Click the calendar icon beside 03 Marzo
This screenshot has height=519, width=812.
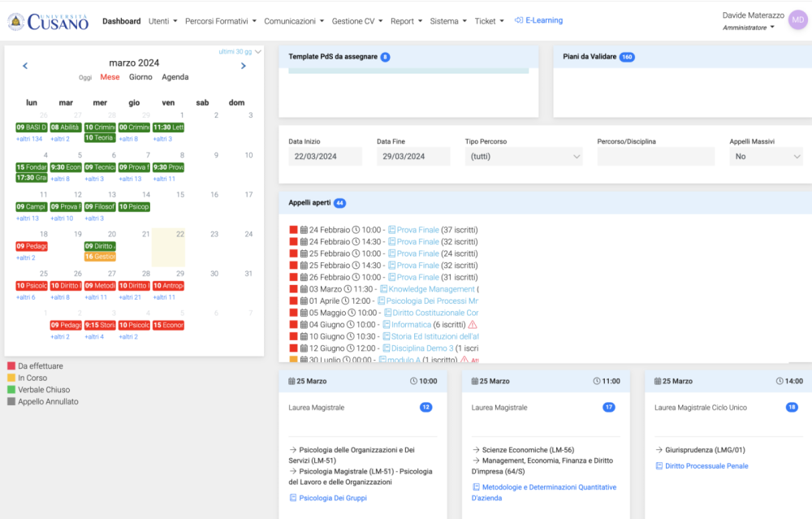tap(303, 289)
